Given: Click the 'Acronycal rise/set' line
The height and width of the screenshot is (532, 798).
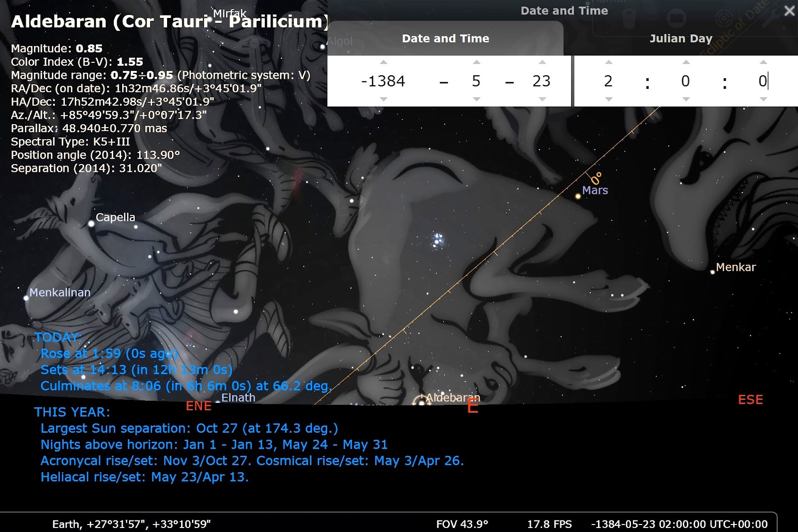Looking at the screenshot, I should click(252, 461).
